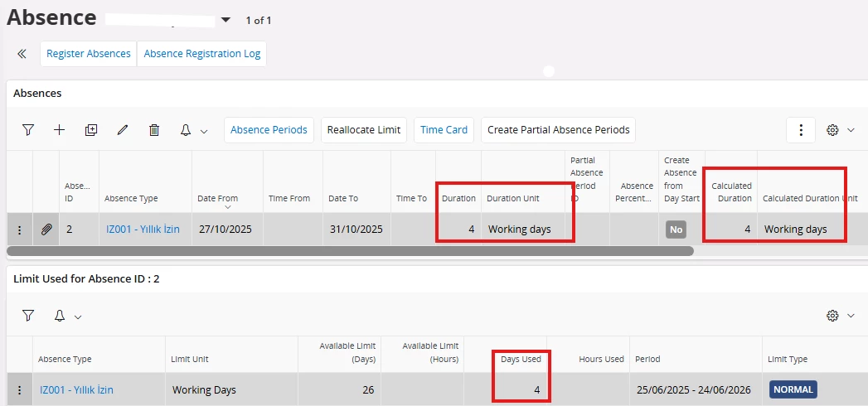Open Absences table settings gear
Viewport: 868px width, 406px height.
click(x=832, y=130)
